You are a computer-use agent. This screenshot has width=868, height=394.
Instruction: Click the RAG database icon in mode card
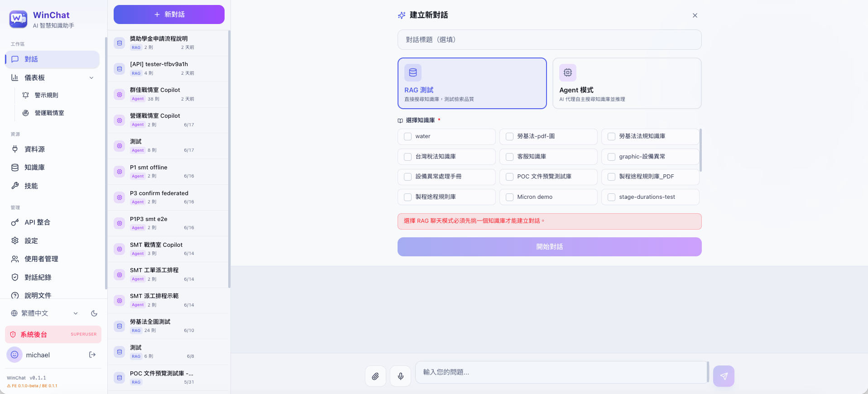click(x=413, y=72)
